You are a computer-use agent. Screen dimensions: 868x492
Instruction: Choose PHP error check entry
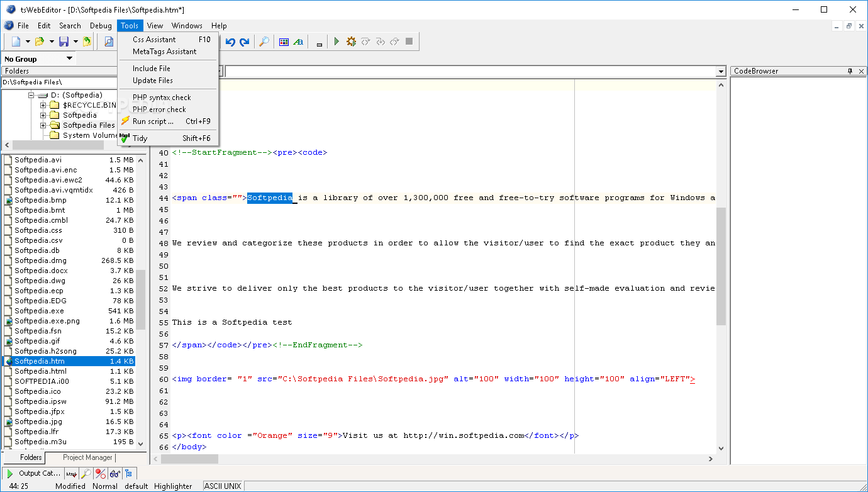coord(168,109)
